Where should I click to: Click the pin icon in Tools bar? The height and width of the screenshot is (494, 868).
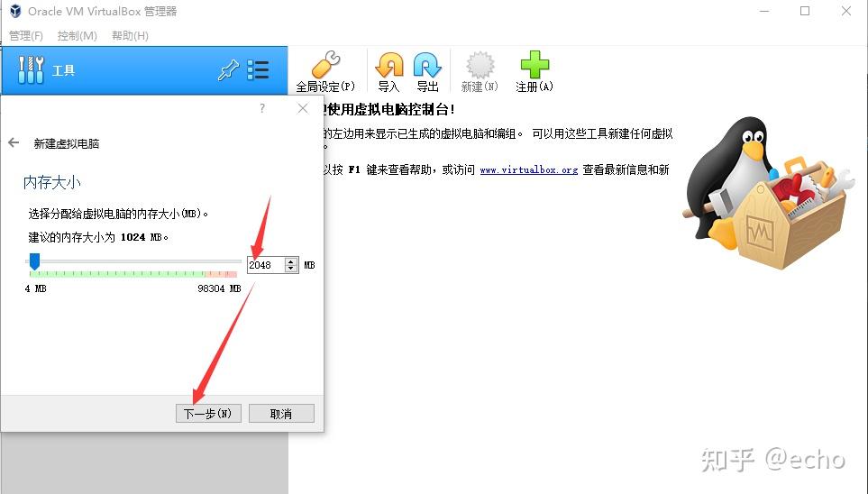(x=227, y=70)
